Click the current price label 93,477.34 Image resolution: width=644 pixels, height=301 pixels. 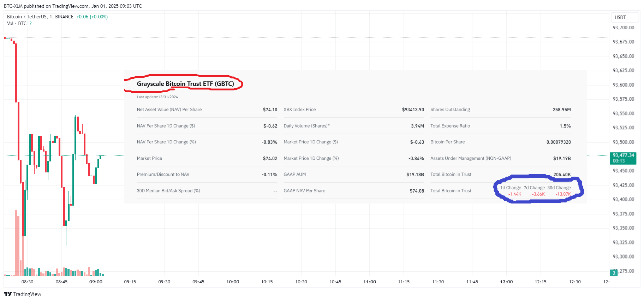click(623, 155)
